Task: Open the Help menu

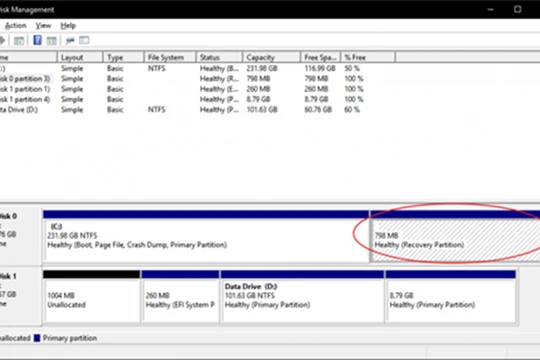Action: tap(68, 25)
